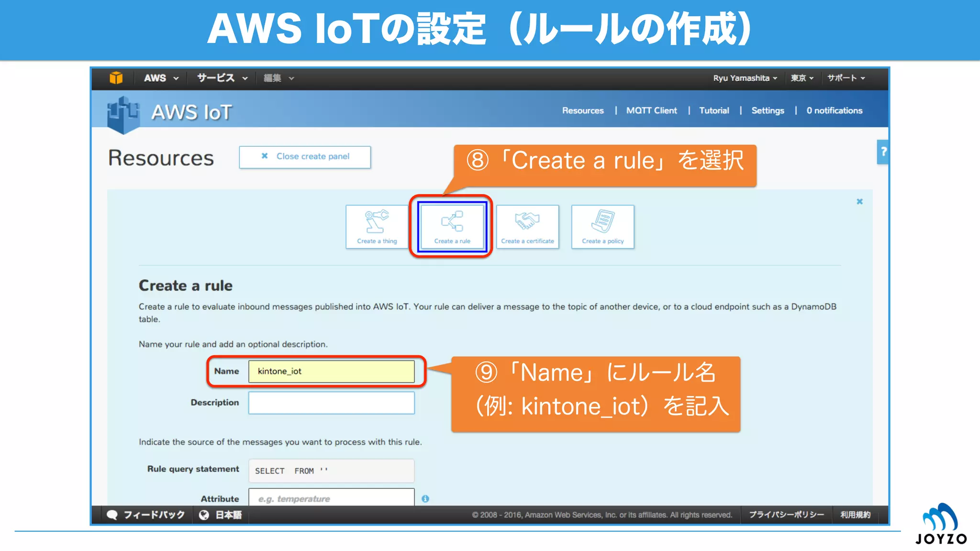
Task: Open the Ryu Yamashita account menu
Action: coord(745,78)
